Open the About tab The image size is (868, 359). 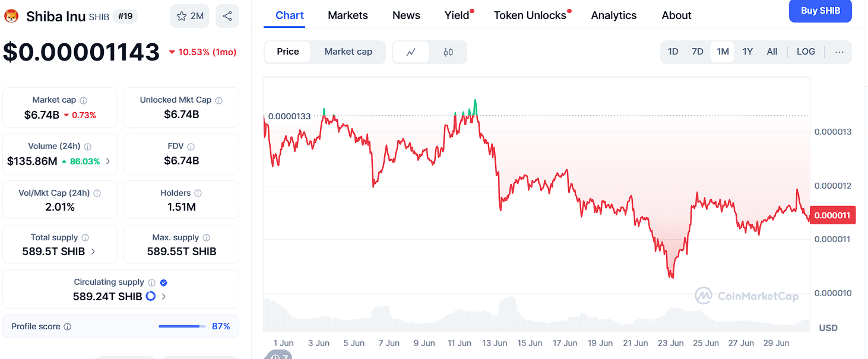pyautogui.click(x=677, y=15)
